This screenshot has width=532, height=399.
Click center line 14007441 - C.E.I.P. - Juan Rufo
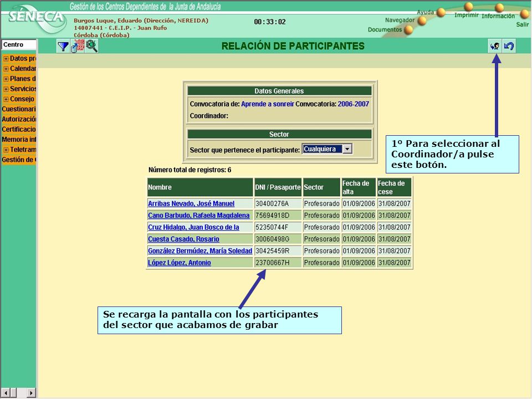(120, 28)
